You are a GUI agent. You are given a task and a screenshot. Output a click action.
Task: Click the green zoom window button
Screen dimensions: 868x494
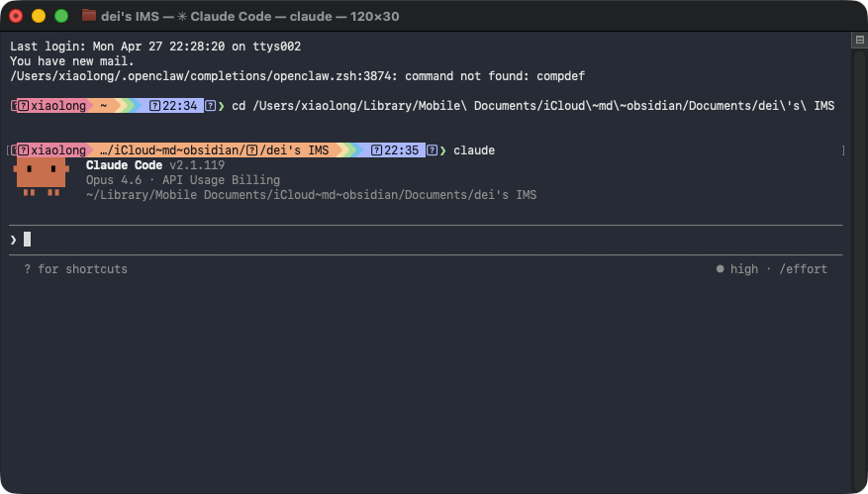tap(61, 16)
